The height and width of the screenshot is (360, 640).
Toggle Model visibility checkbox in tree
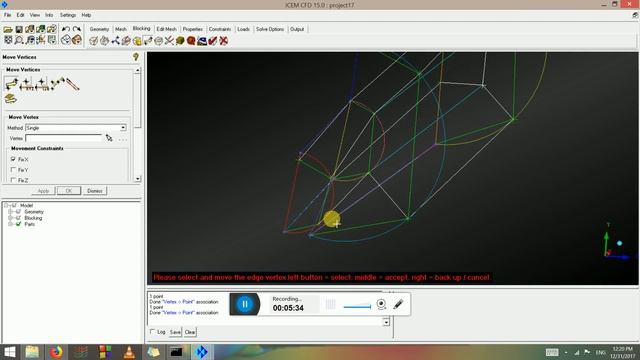click(14, 205)
